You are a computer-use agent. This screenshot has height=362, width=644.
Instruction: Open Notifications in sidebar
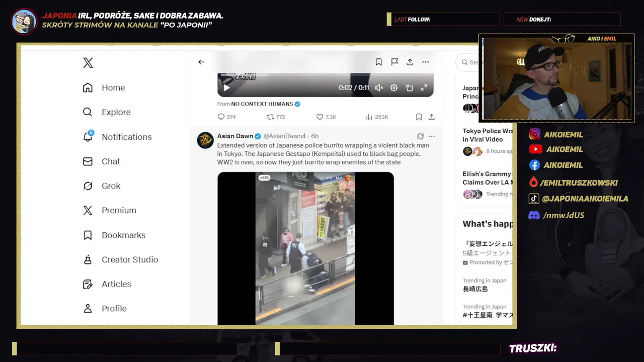coord(117,137)
